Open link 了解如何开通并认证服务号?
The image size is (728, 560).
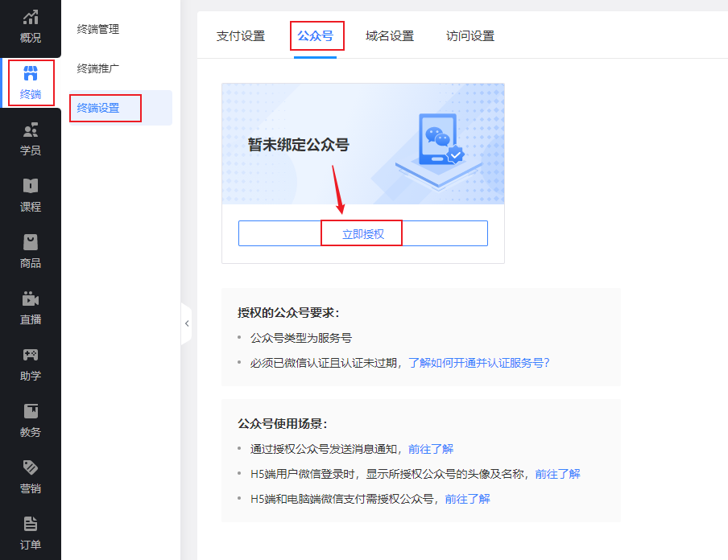coord(478,363)
